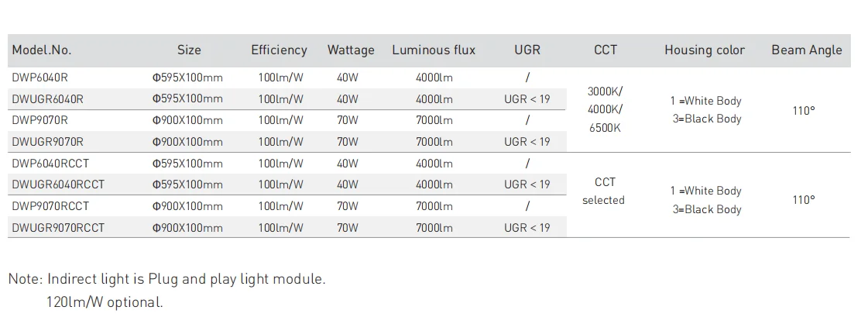The image size is (868, 324).
Task: Click the Model.No. column header
Action: (x=42, y=50)
